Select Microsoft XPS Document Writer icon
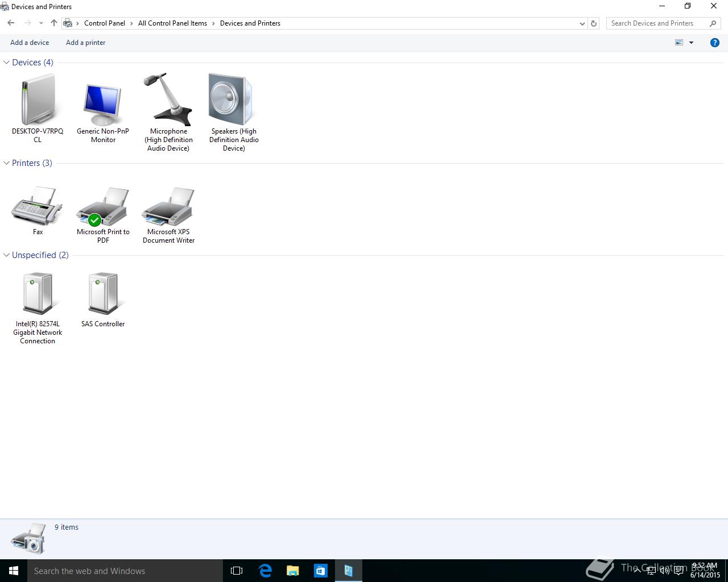This screenshot has height=582, width=728. (168, 206)
